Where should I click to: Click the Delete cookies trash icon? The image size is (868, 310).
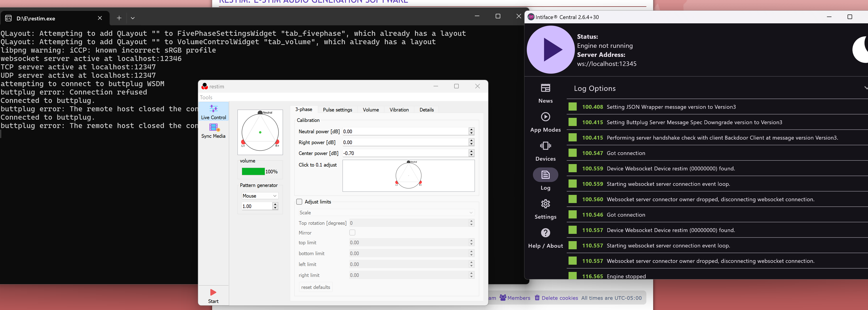537,298
